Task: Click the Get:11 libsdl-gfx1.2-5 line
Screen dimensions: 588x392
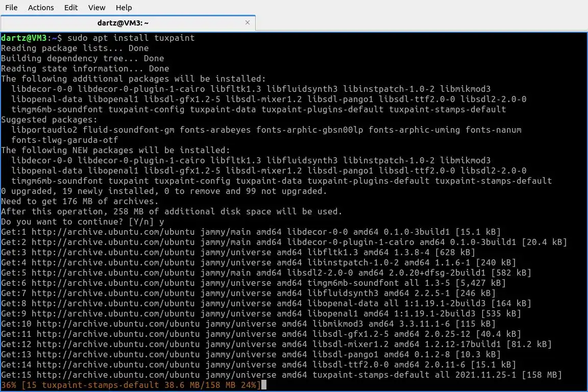Action: [261, 334]
